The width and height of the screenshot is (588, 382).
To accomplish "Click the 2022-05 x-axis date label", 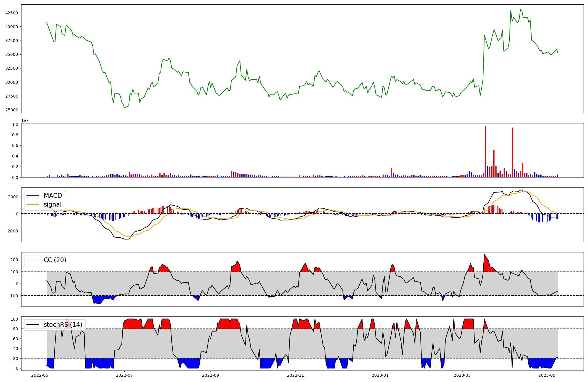I will pos(40,375).
